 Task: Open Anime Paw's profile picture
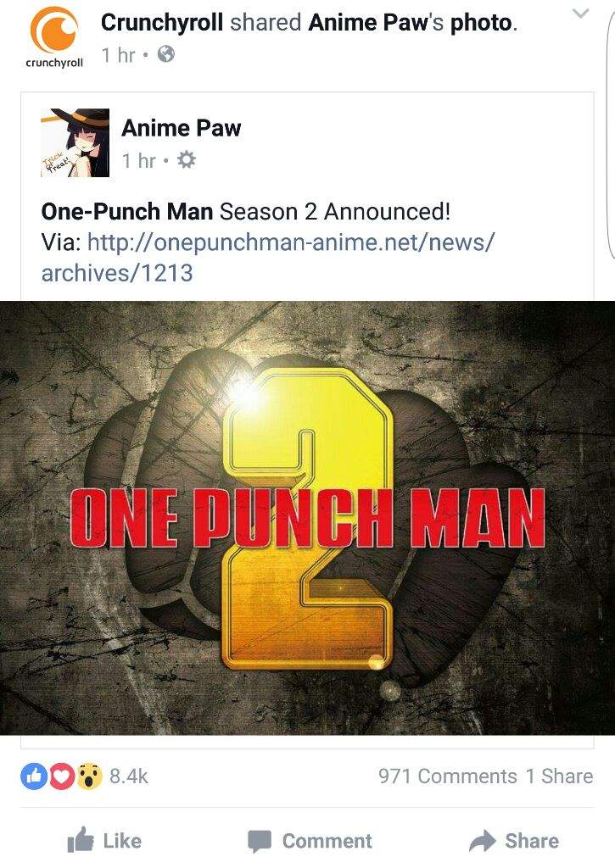click(x=75, y=142)
